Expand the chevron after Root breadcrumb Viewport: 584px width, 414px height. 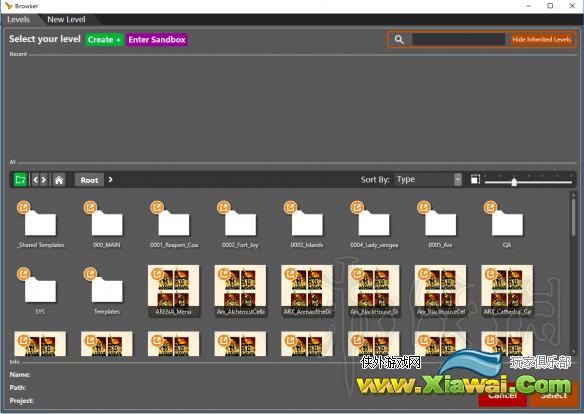click(x=110, y=180)
